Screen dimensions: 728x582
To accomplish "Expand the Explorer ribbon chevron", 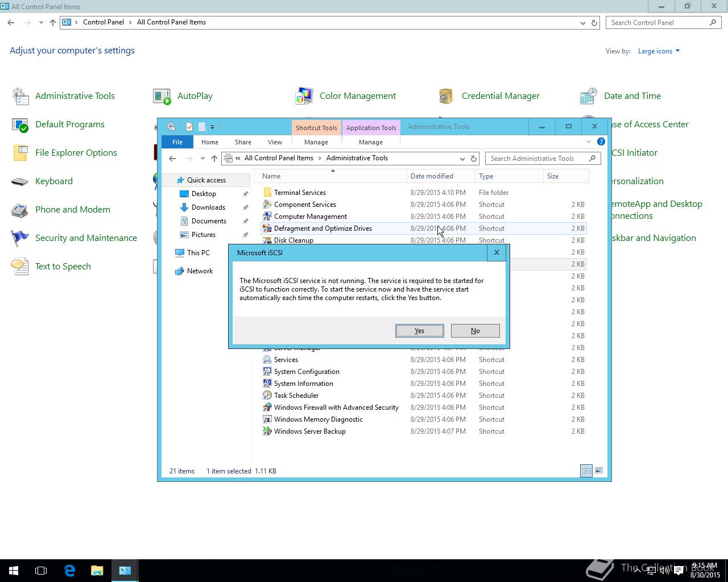I will click(589, 142).
